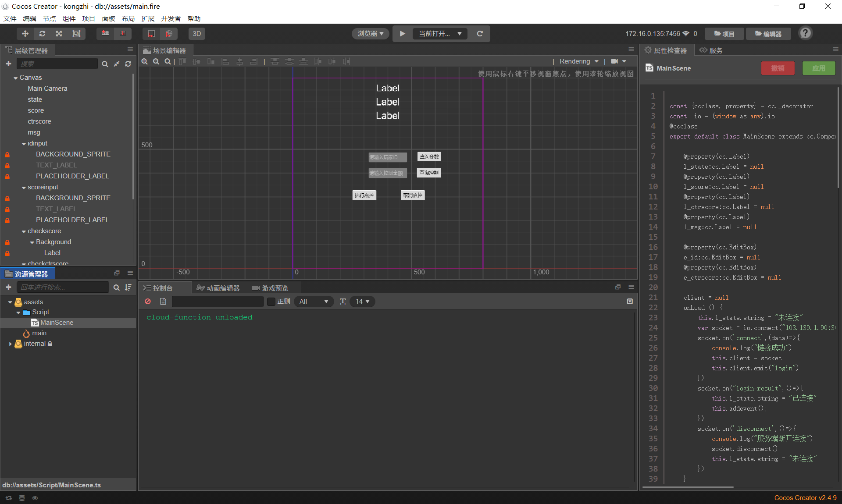Click the red 撤销 revert button
This screenshot has width=842, height=504.
click(778, 68)
